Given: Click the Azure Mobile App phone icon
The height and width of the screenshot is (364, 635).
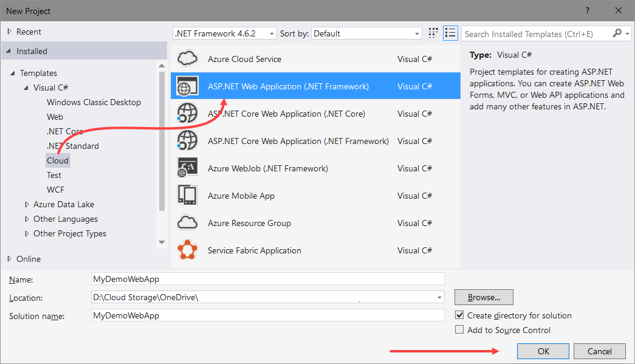Looking at the screenshot, I should pyautogui.click(x=187, y=195).
